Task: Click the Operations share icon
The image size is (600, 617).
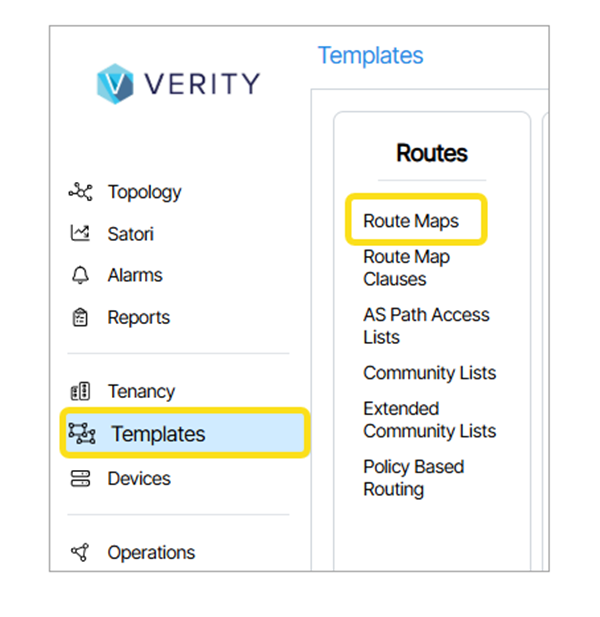Action: pyautogui.click(x=80, y=552)
